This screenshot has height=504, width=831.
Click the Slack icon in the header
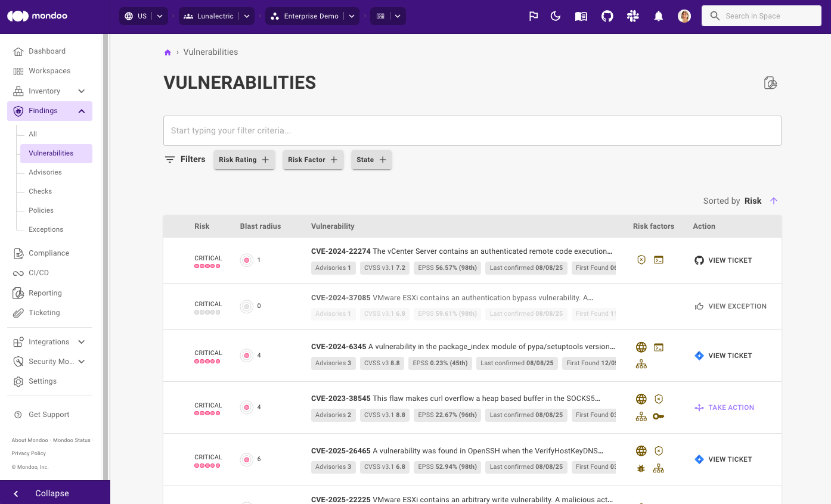(632, 16)
